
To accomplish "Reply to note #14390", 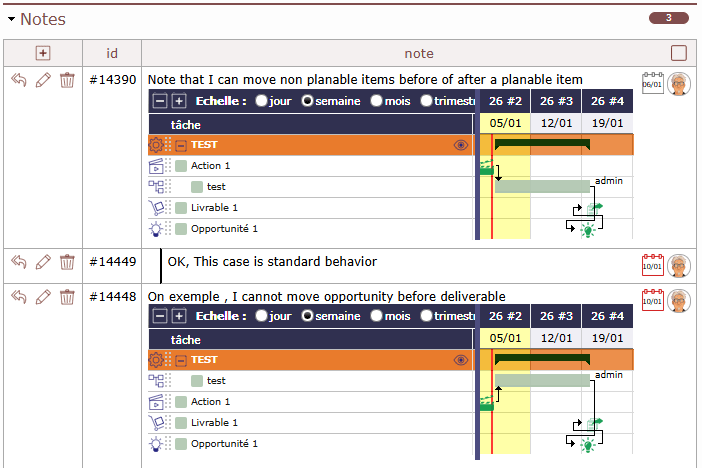I will click(x=18, y=80).
